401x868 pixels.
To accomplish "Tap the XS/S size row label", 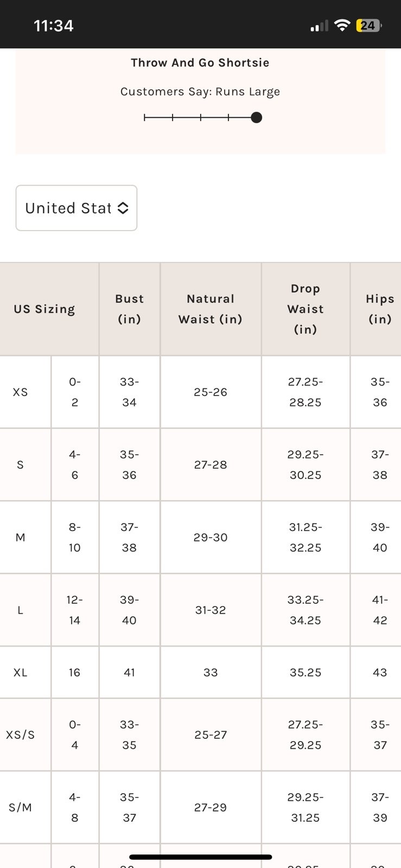I will pos(21,735).
